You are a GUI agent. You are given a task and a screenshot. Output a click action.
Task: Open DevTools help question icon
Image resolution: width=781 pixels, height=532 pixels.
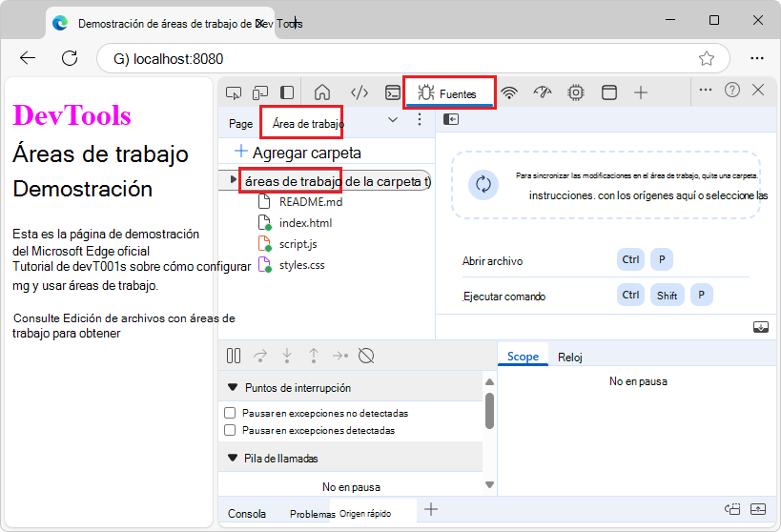[x=732, y=91]
